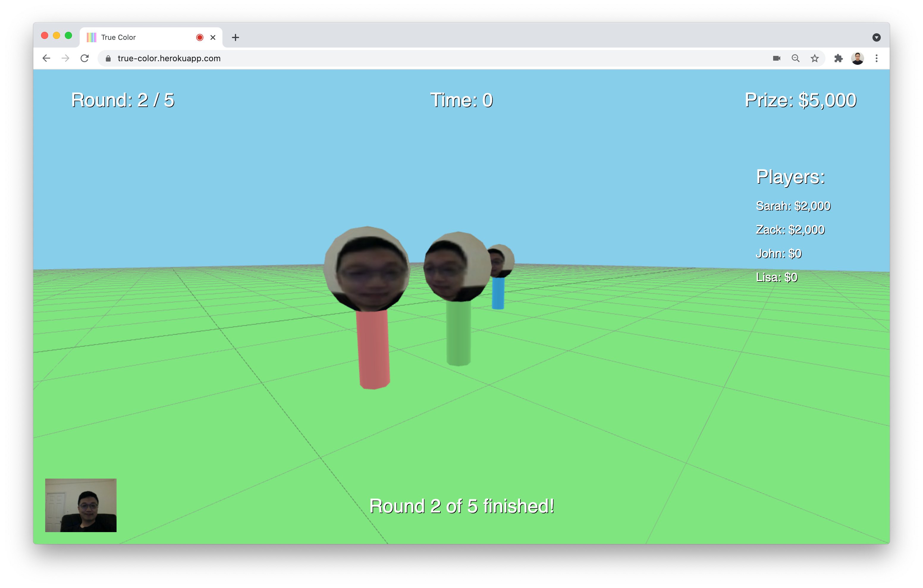Open Chrome's three-dot menu
The height and width of the screenshot is (588, 923).
click(x=877, y=58)
